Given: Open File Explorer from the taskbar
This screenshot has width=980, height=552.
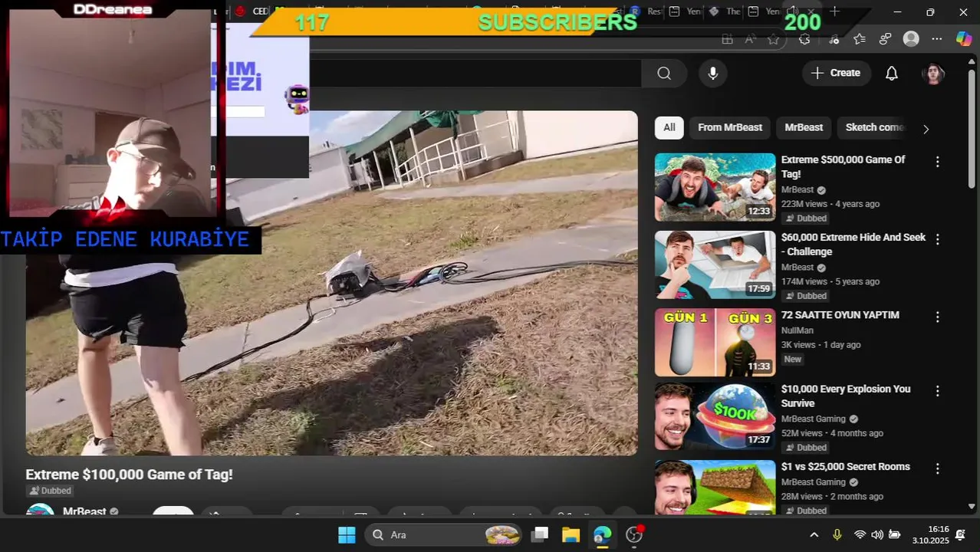Looking at the screenshot, I should pos(571,534).
